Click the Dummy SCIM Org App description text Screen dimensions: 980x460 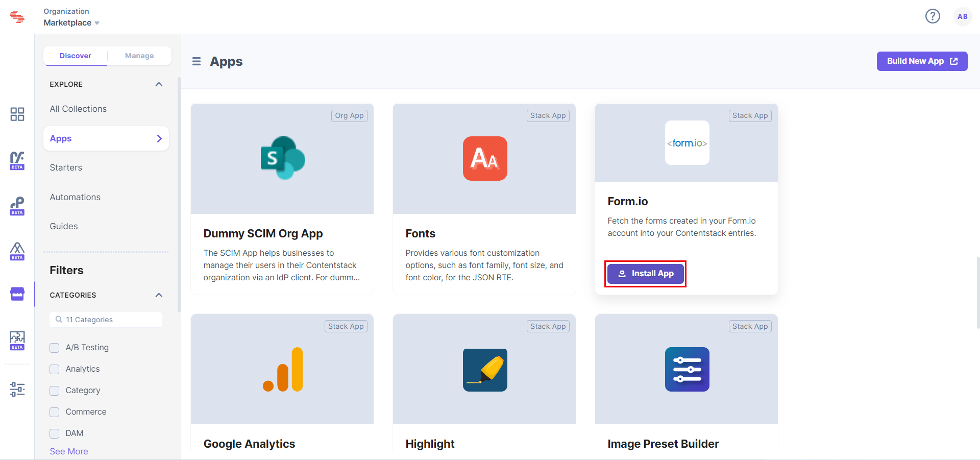tap(282, 265)
